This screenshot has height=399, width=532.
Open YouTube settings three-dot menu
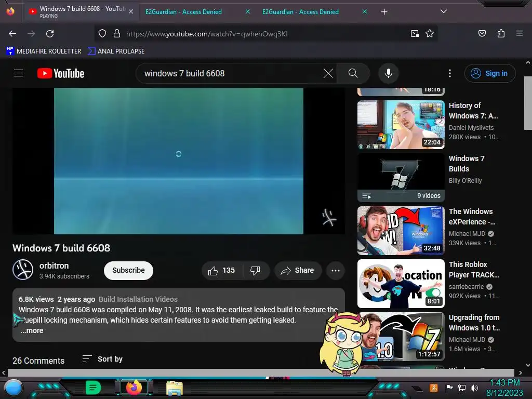click(x=450, y=73)
